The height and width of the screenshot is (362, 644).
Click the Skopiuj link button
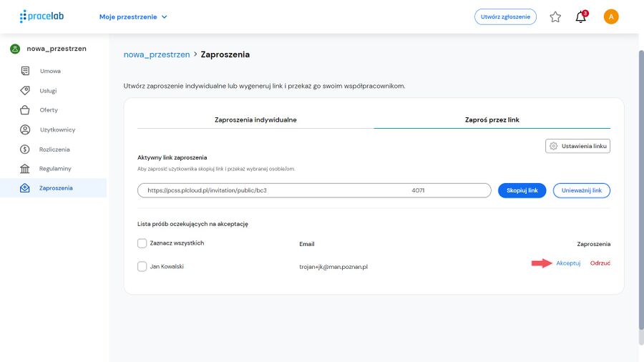522,190
